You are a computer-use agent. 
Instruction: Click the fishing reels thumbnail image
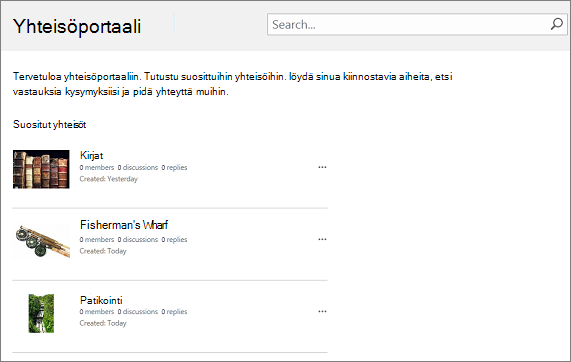42,241
